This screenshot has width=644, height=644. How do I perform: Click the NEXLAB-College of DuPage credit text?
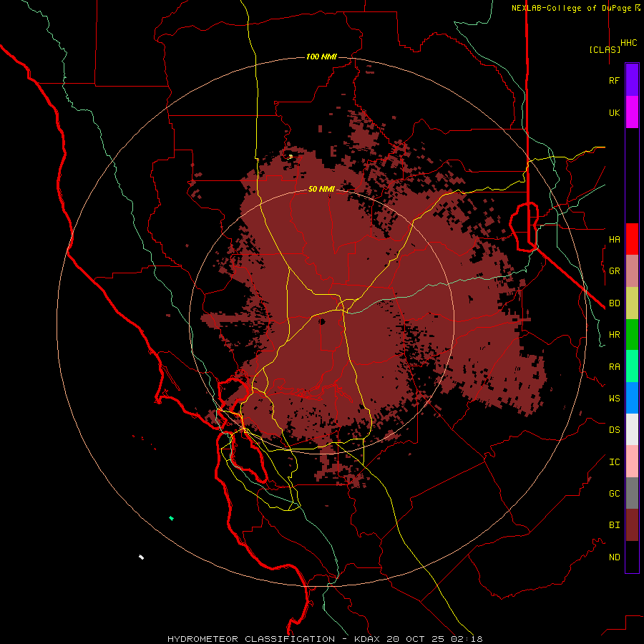[572, 8]
